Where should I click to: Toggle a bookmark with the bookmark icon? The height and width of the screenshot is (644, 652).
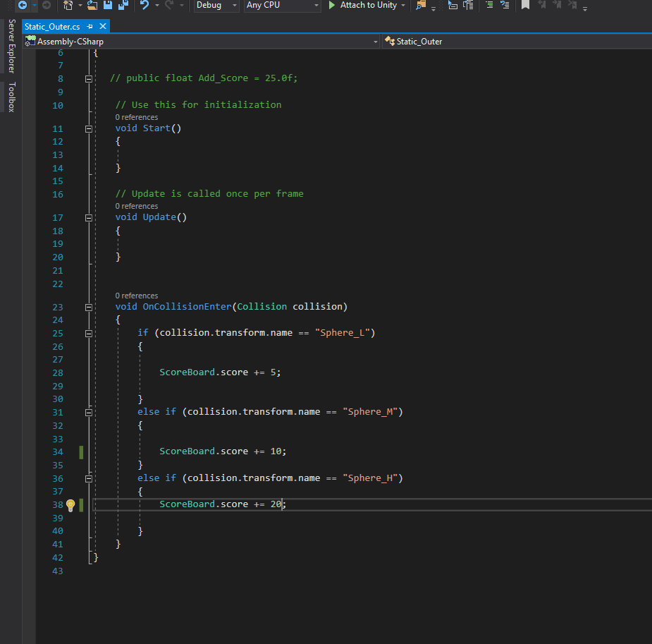(525, 5)
